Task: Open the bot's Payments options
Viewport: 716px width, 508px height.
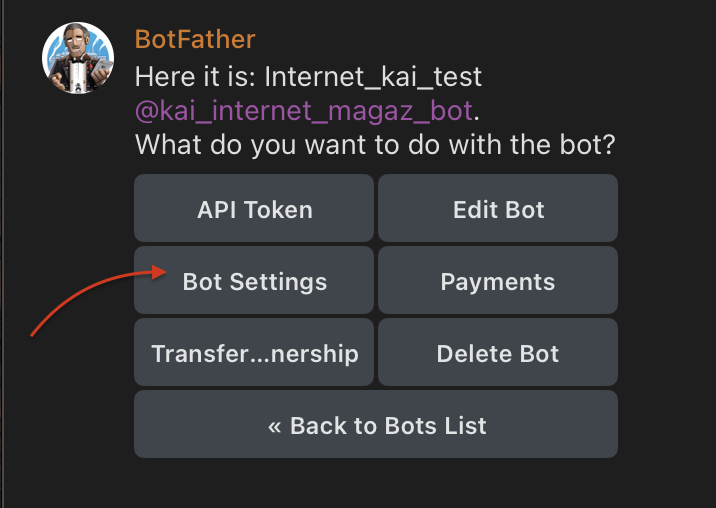Action: click(x=497, y=282)
